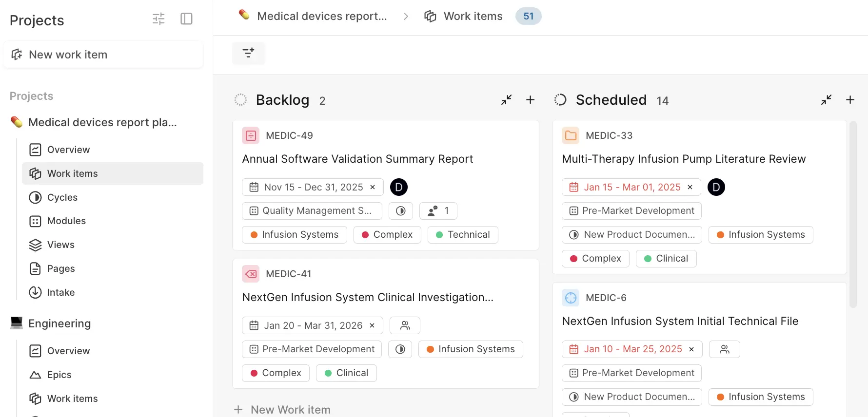This screenshot has width=868, height=417.
Task: Open Modules in the sidebar
Action: coord(66,221)
